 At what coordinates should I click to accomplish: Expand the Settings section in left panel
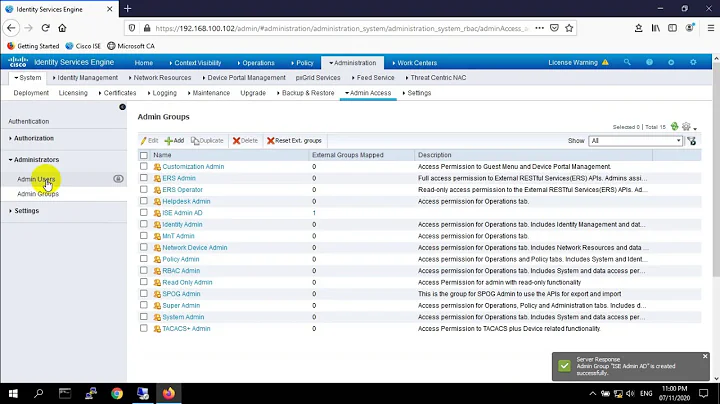click(24, 211)
